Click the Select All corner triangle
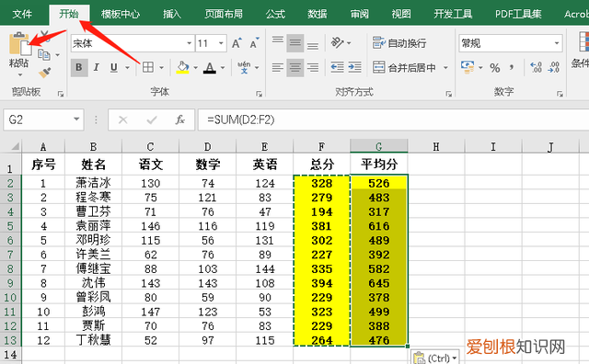 (15, 146)
